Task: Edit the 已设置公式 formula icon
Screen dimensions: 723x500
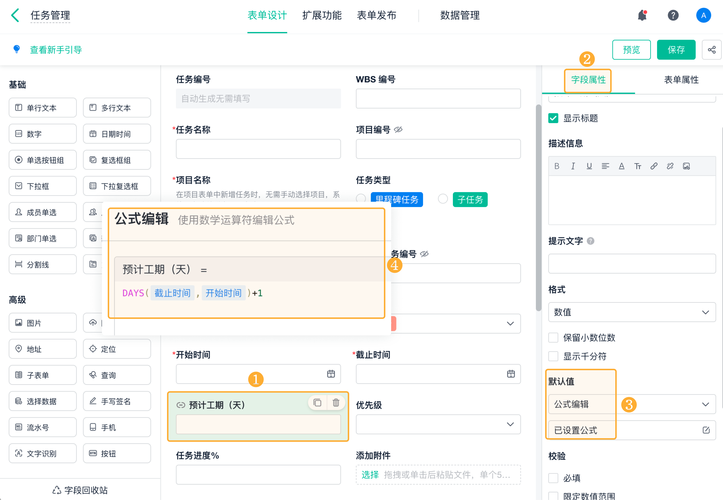Action: 705,430
